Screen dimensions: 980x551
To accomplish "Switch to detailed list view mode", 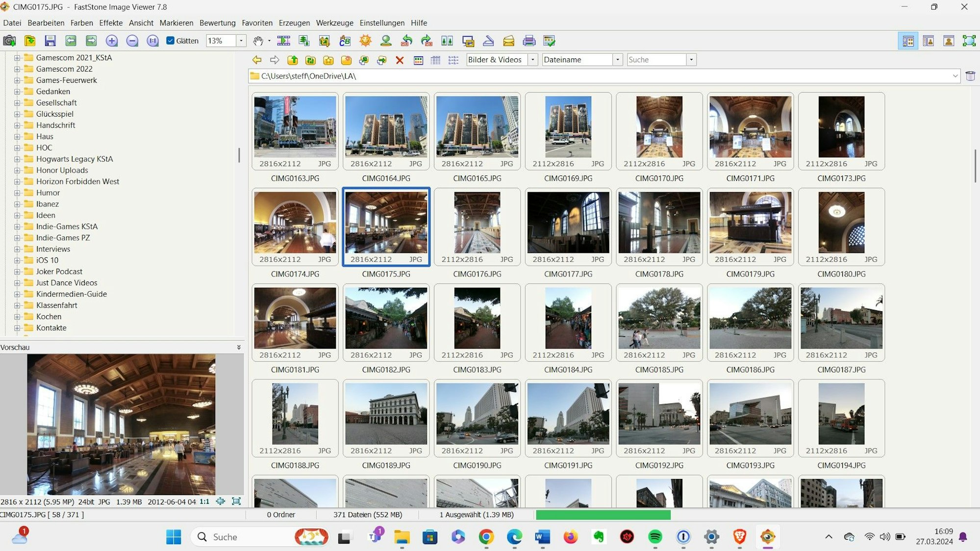I will pyautogui.click(x=434, y=59).
